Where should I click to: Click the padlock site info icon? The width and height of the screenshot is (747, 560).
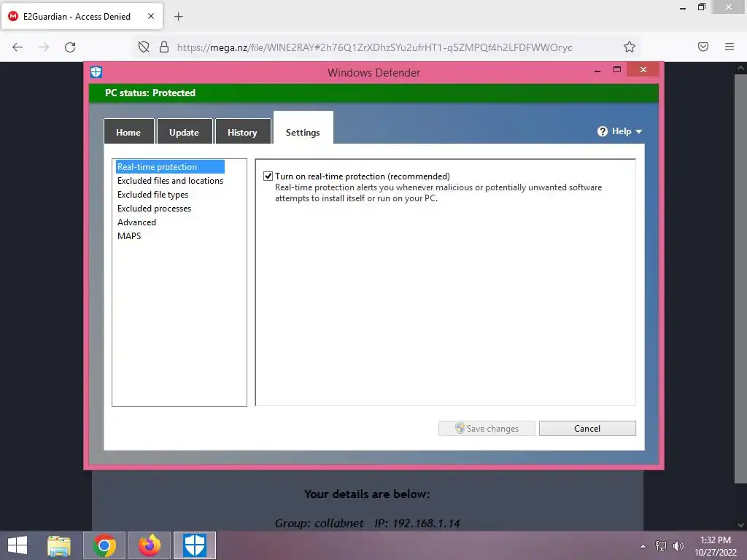[x=164, y=47]
